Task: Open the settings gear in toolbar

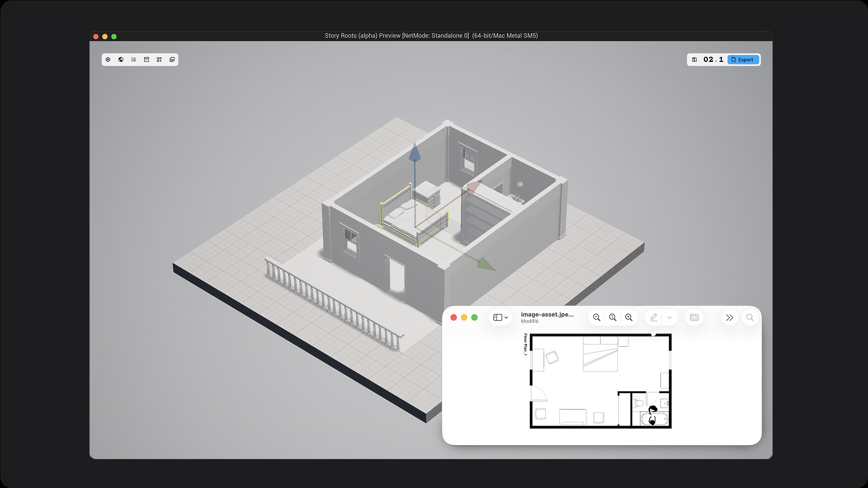Action: 108,60
